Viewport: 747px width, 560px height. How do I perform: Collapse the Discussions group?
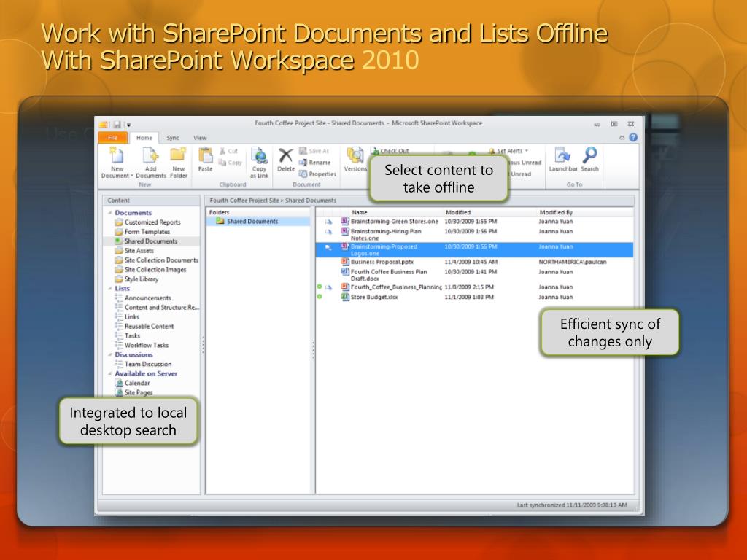point(110,355)
